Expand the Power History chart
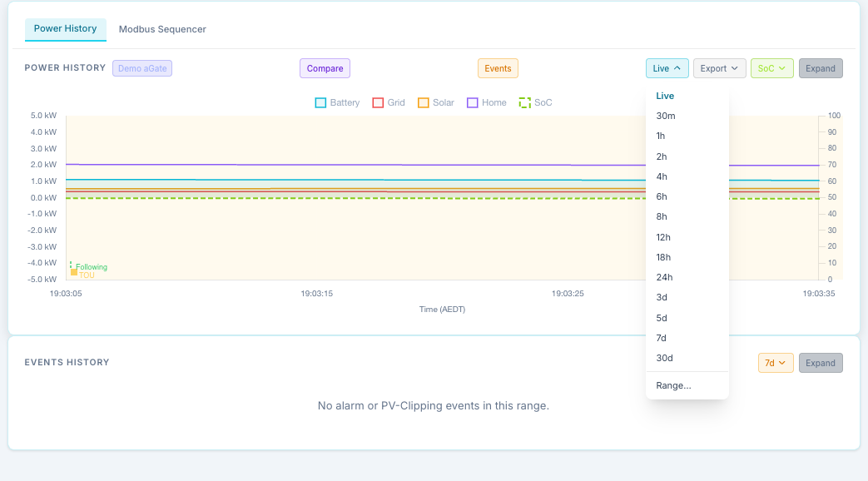The image size is (868, 481). (x=821, y=68)
